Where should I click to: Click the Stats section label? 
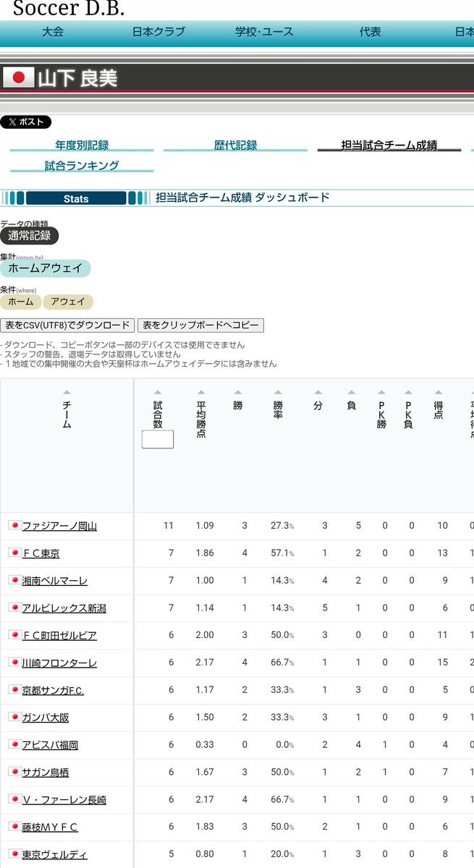click(x=76, y=198)
